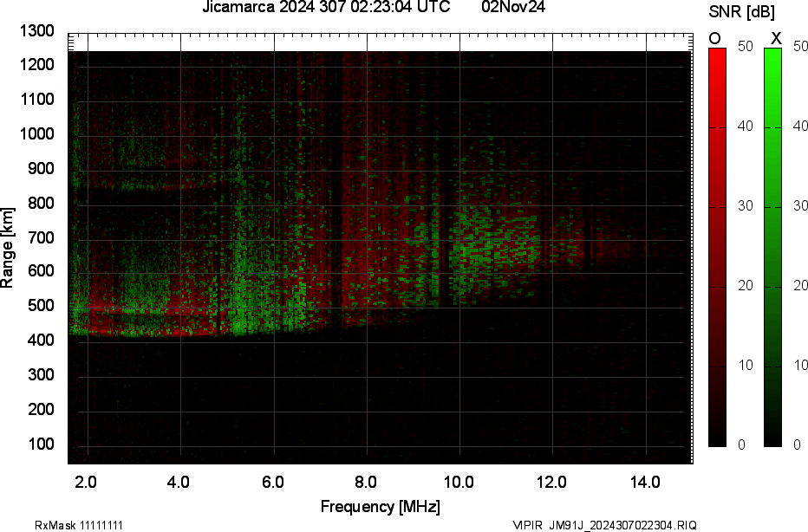Select the 600 range tick label

tap(41, 271)
